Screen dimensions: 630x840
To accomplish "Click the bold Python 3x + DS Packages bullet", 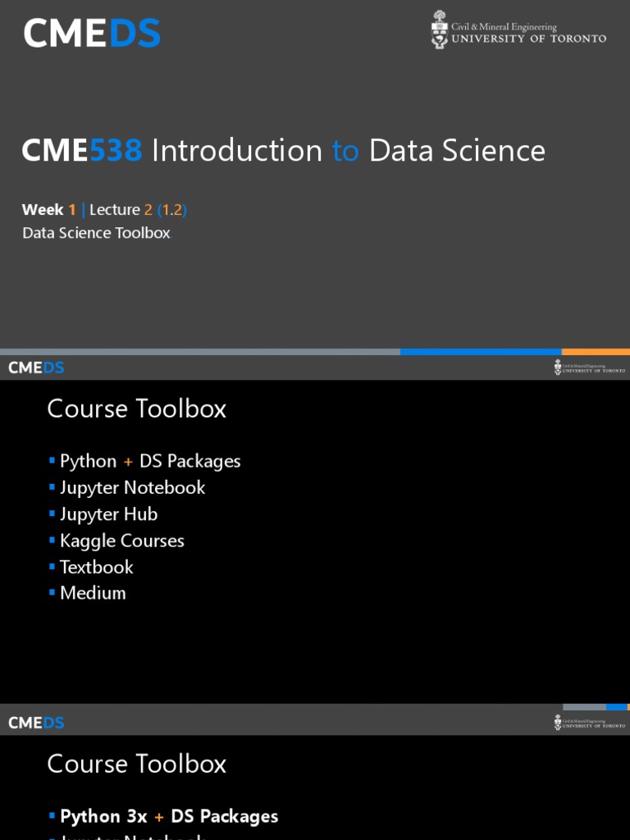I will (168, 816).
